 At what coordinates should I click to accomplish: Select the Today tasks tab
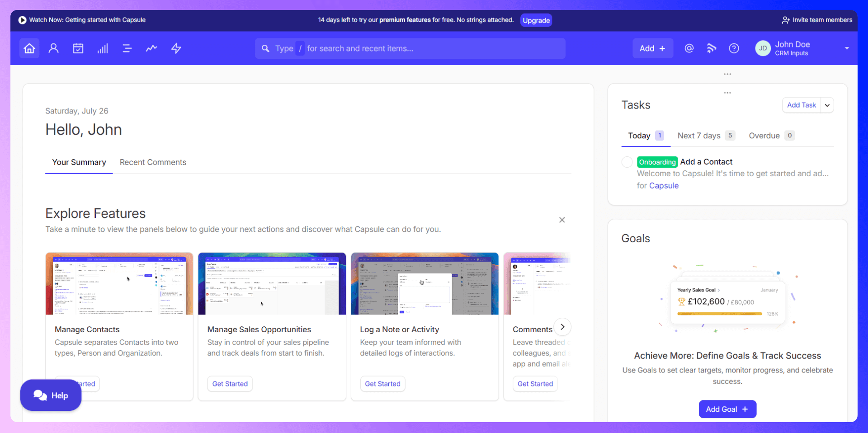[646, 136]
